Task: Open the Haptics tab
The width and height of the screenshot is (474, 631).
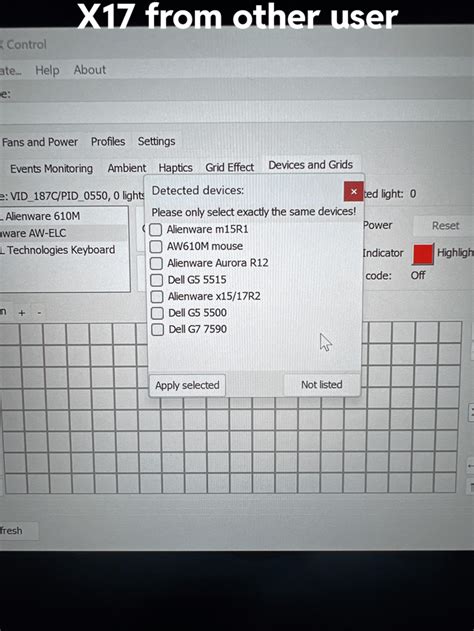Action: (x=175, y=168)
